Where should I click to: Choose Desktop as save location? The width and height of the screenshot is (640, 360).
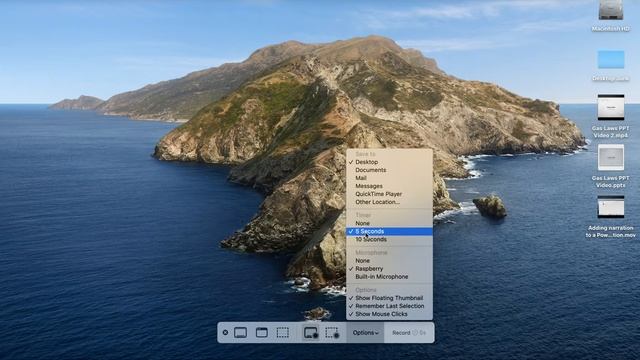pos(389,162)
